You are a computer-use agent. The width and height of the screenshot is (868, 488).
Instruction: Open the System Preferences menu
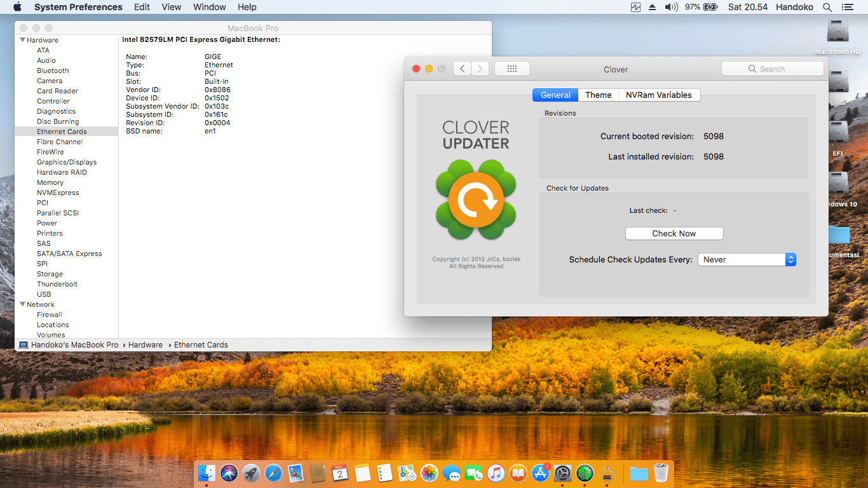(x=78, y=7)
